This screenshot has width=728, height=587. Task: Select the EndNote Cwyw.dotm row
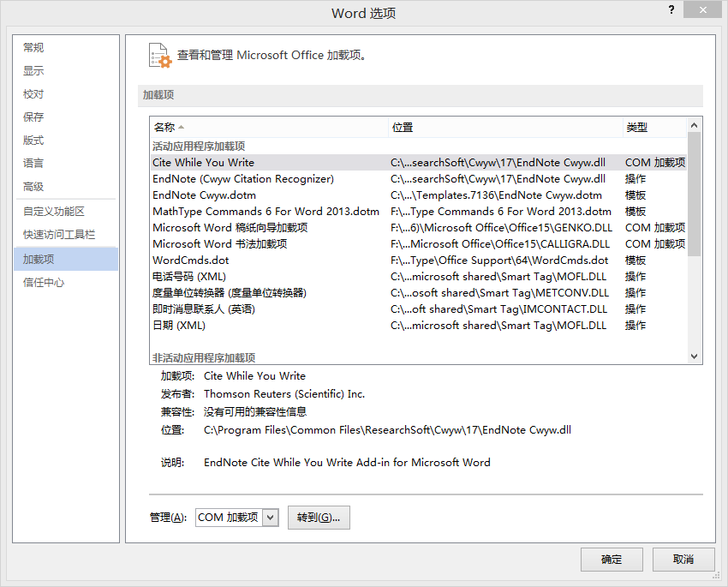418,195
